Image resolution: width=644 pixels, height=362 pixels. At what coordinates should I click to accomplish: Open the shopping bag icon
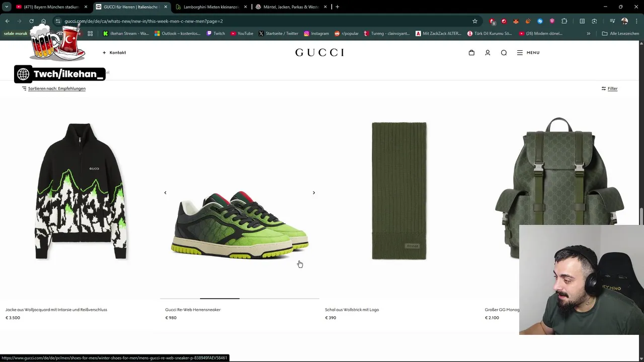471,52
